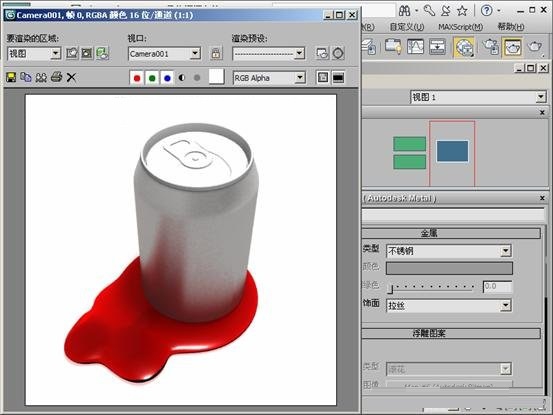Click the white color swatch in render window
This screenshot has width=553, height=415.
216,77
